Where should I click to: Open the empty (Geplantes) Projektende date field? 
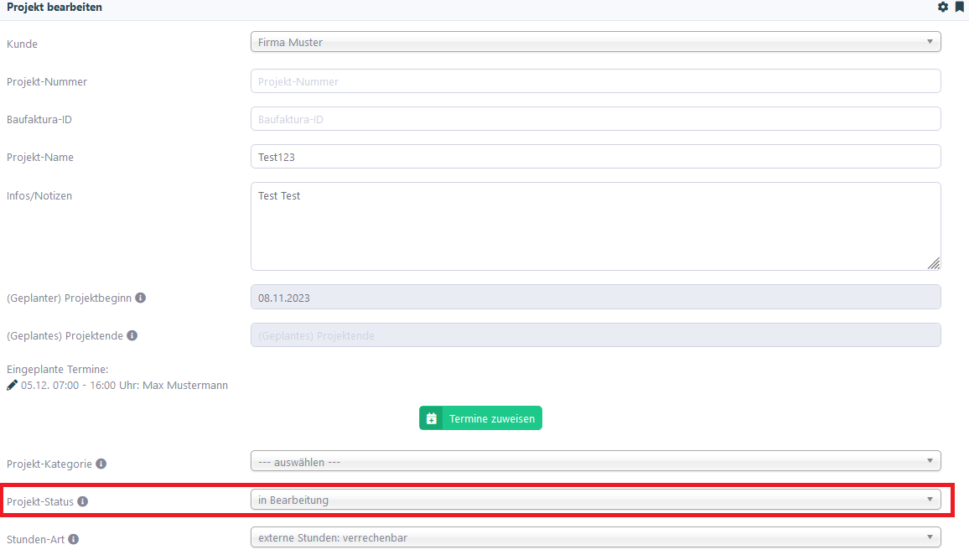[596, 335]
